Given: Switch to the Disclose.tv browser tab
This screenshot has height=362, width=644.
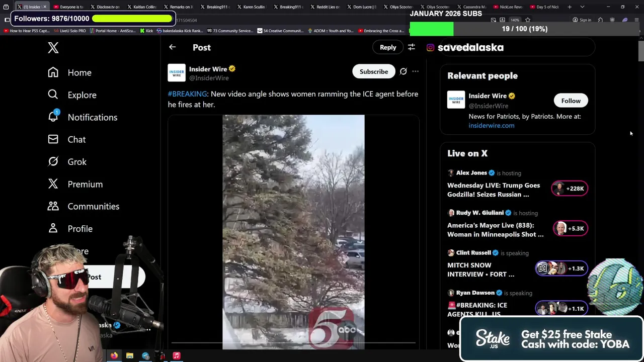Looking at the screenshot, I should click(105, 7).
